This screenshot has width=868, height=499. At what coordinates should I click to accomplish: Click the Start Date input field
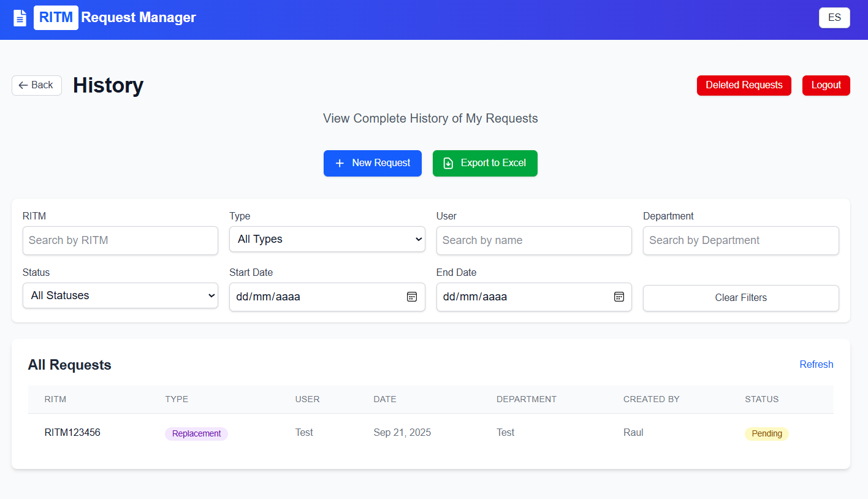(327, 297)
